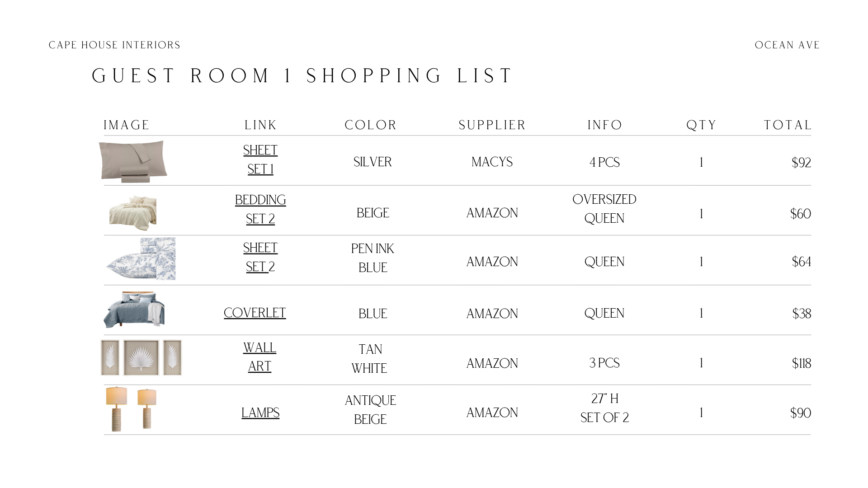
Task: Open the Bedding Set 2 link
Action: (x=260, y=209)
